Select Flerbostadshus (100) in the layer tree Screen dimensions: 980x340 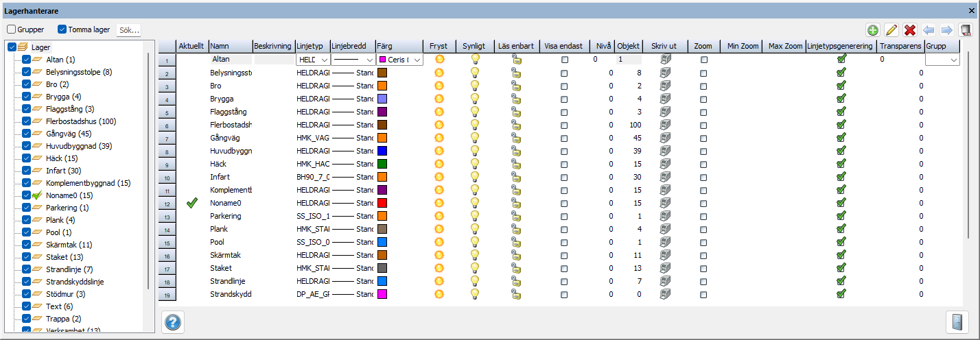pos(81,121)
